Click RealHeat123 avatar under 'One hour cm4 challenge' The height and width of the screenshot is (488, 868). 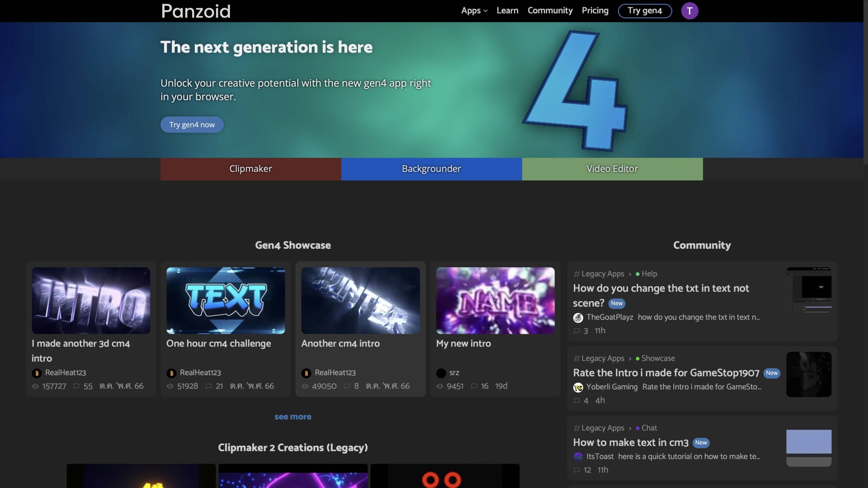171,373
